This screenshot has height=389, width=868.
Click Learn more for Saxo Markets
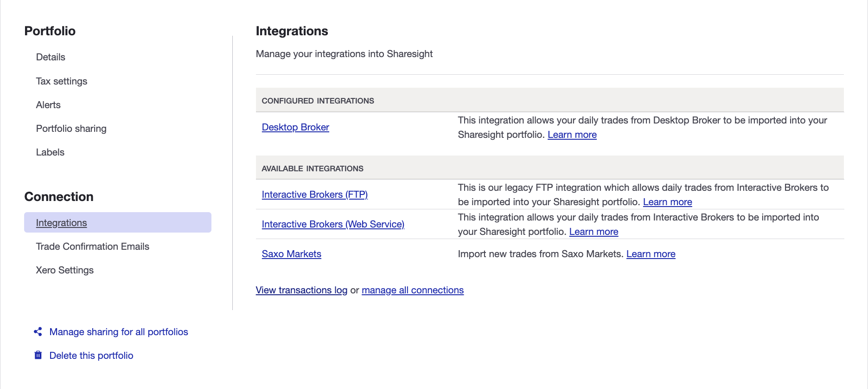[x=651, y=254]
